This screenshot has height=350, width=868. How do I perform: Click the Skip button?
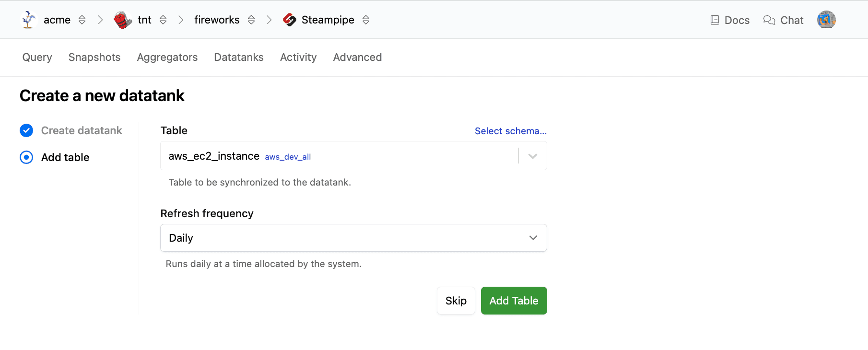pyautogui.click(x=456, y=301)
